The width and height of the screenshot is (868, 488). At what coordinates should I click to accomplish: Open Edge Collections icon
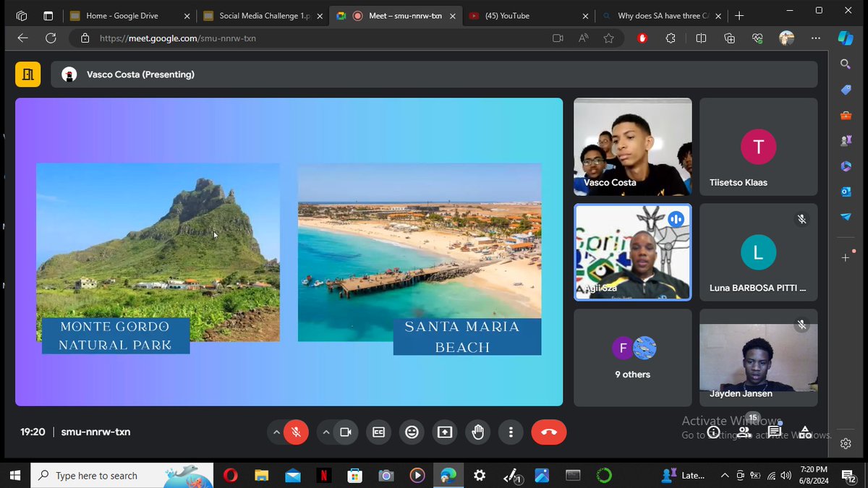[729, 38]
